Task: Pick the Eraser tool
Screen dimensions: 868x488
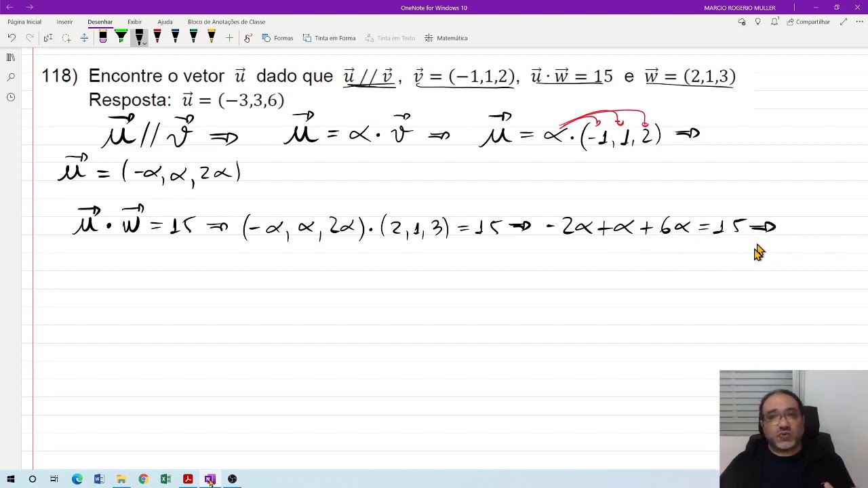Action: point(103,38)
